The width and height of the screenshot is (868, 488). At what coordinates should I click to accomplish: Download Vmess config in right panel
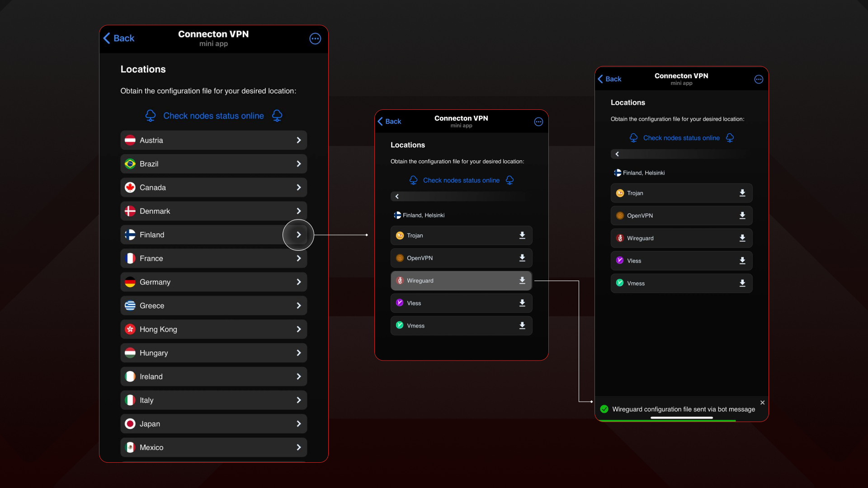742,283
